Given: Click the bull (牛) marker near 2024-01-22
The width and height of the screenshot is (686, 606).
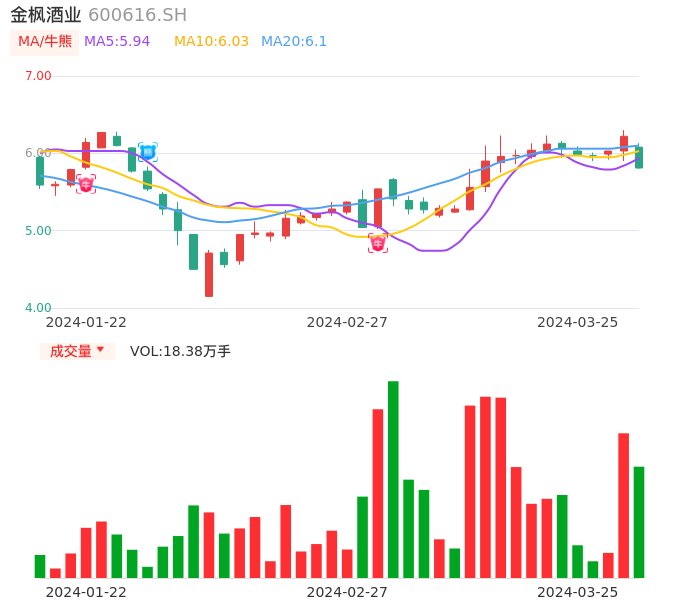Looking at the screenshot, I should coord(86,184).
